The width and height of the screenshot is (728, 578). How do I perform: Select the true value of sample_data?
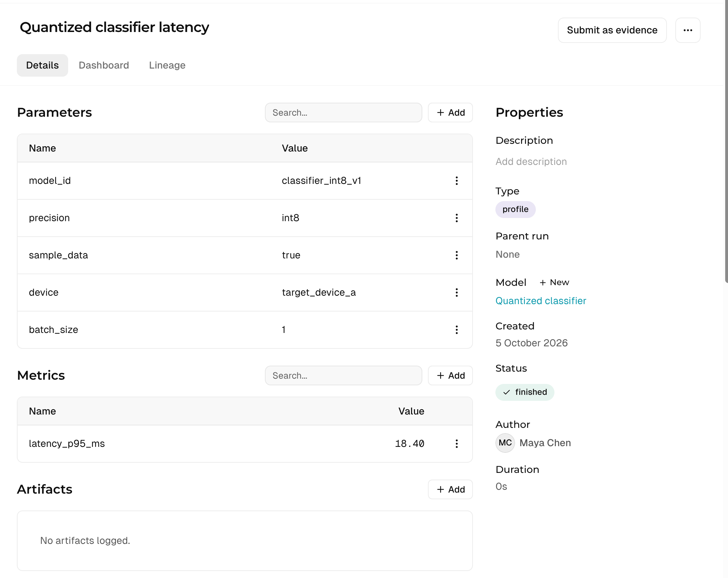[291, 255]
